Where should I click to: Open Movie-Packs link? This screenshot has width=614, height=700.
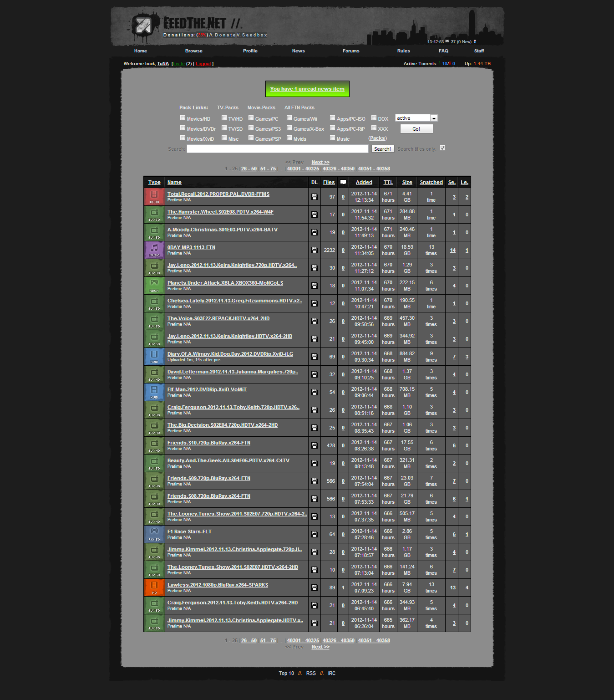[x=261, y=108]
